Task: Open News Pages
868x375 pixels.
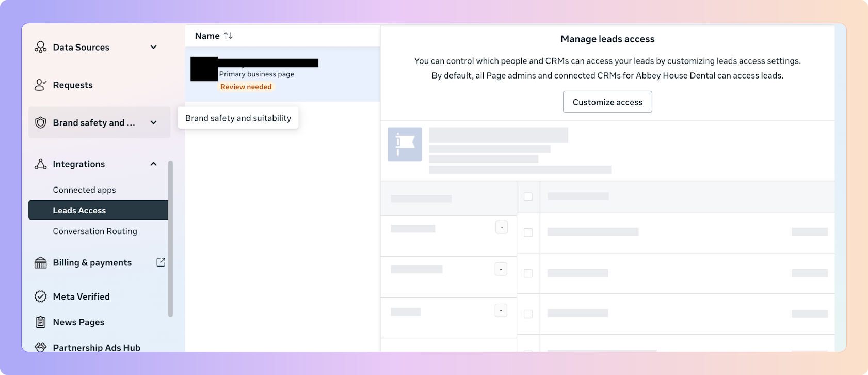Action: [x=78, y=322]
